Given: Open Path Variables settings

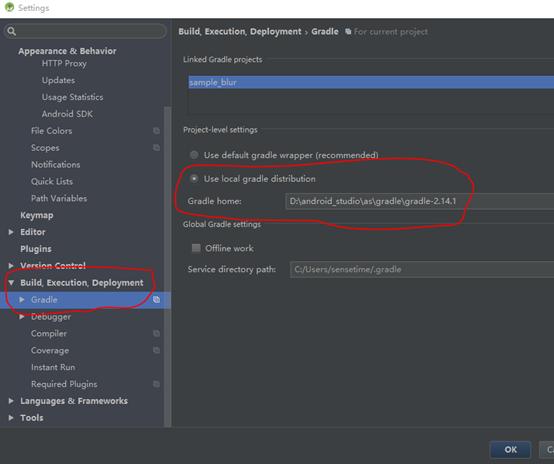Looking at the screenshot, I should [59, 198].
